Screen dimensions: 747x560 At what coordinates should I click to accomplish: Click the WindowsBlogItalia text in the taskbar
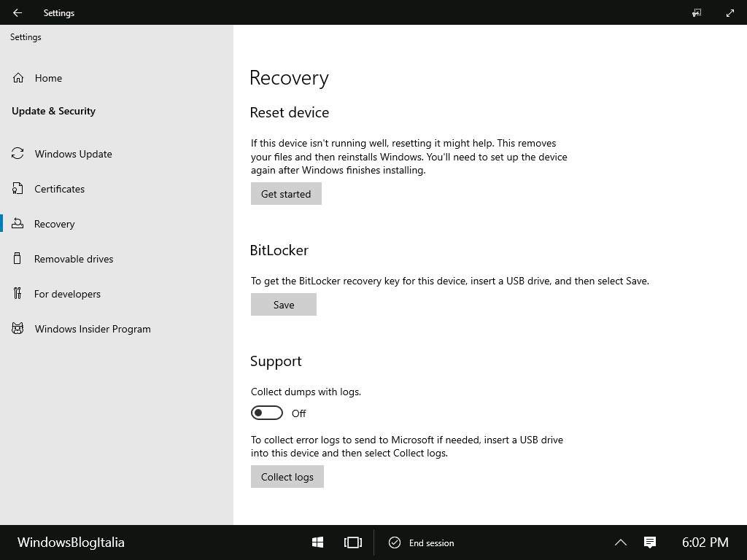71,542
